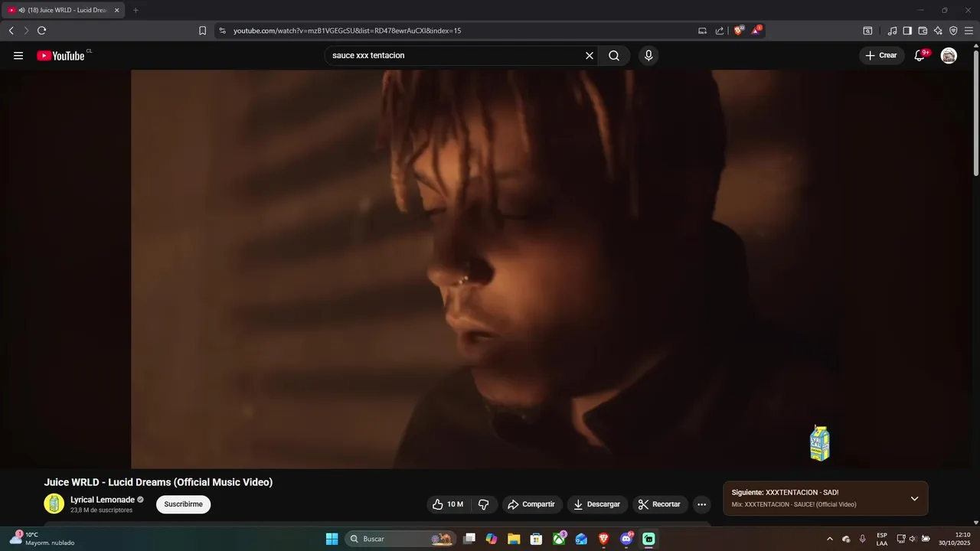Open the browser main menu
The width and height of the screenshot is (980, 551).
tap(969, 31)
